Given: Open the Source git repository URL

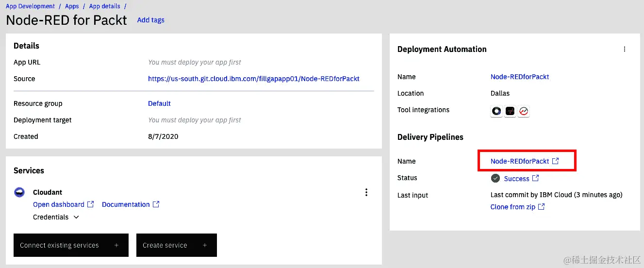Looking at the screenshot, I should [x=254, y=79].
